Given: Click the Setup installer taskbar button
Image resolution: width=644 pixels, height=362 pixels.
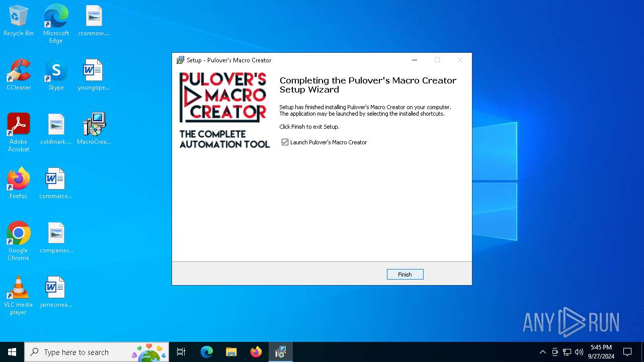Looking at the screenshot, I should pos(281,352).
